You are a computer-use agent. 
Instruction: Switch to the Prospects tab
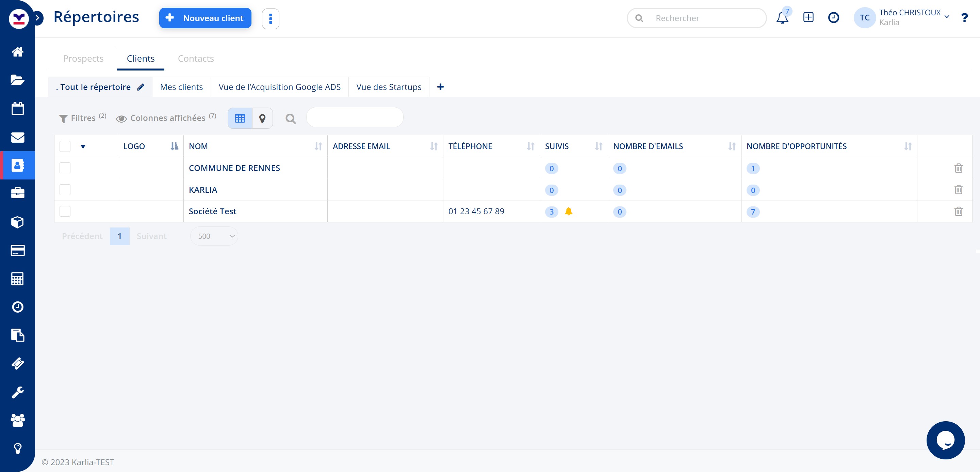[x=83, y=59]
